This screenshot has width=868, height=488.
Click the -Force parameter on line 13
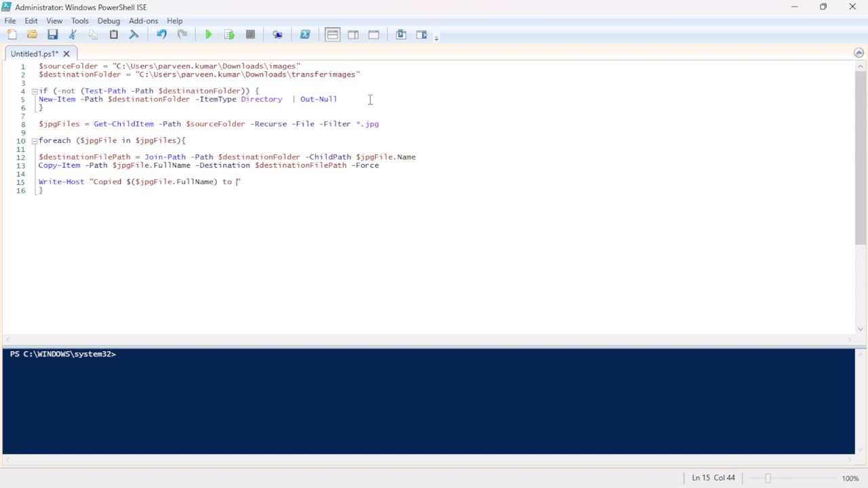(x=365, y=165)
